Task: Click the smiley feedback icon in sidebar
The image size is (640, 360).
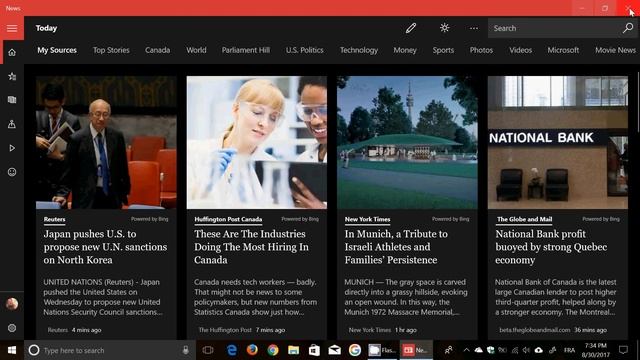Action: (12, 172)
